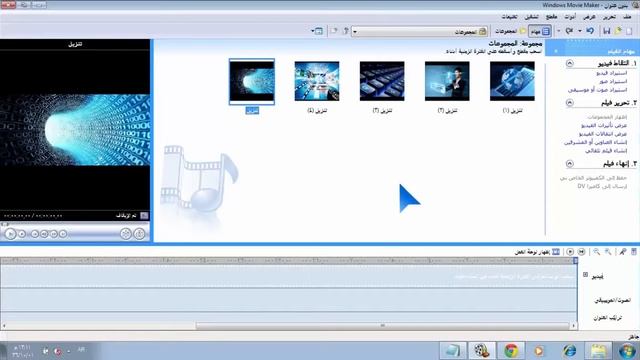Click the timeline Zoom In magnifier
Image resolution: width=640 pixels, height=360 pixels.
click(x=608, y=252)
